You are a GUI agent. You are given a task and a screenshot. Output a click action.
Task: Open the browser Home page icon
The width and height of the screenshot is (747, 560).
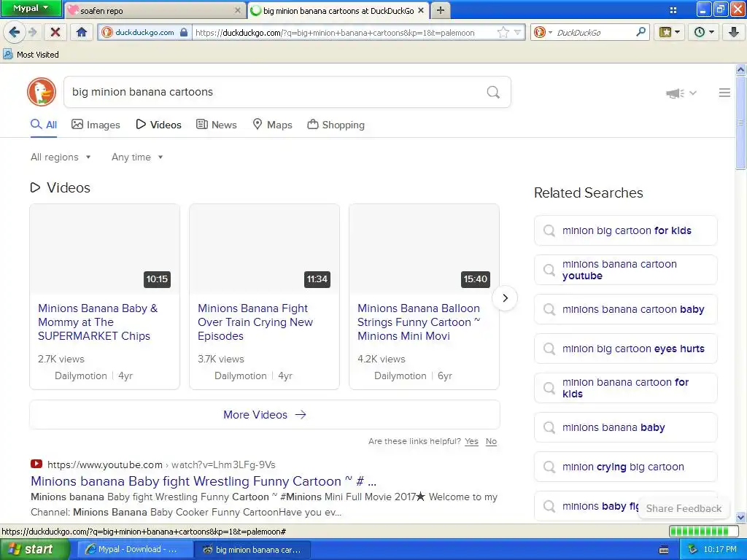click(82, 32)
